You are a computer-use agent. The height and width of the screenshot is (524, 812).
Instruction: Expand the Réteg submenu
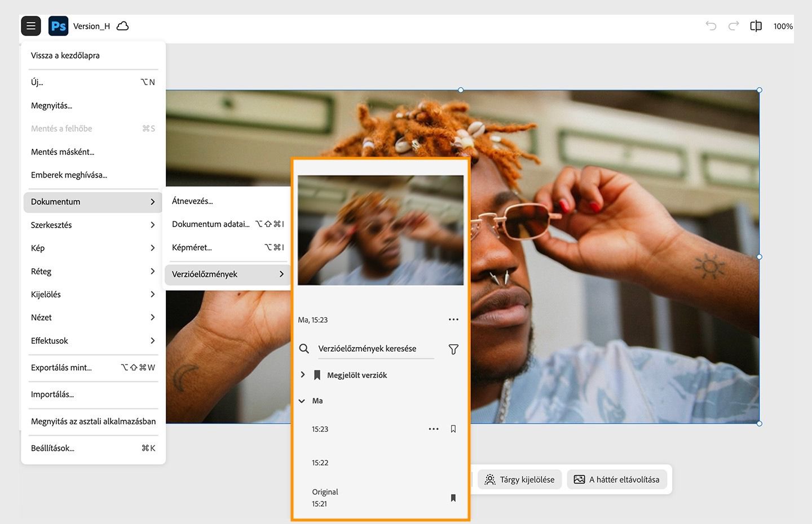pyautogui.click(x=93, y=271)
